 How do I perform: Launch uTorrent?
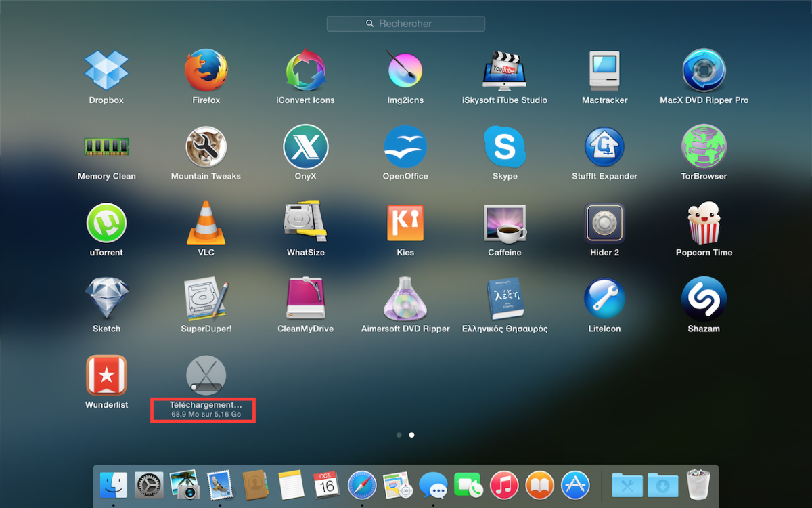(x=106, y=223)
